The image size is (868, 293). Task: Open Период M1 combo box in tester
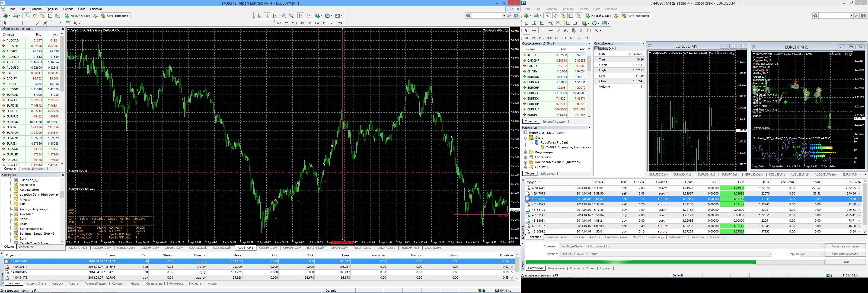pyautogui.click(x=812, y=254)
